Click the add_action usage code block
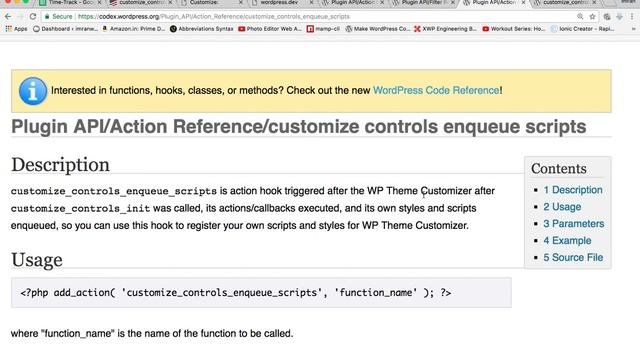The image size is (640, 360). point(261,293)
